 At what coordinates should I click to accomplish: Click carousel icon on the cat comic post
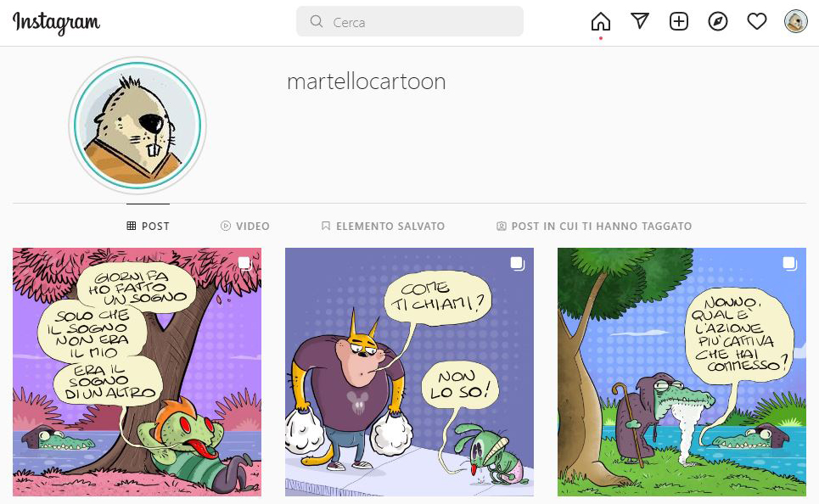pos(518,264)
